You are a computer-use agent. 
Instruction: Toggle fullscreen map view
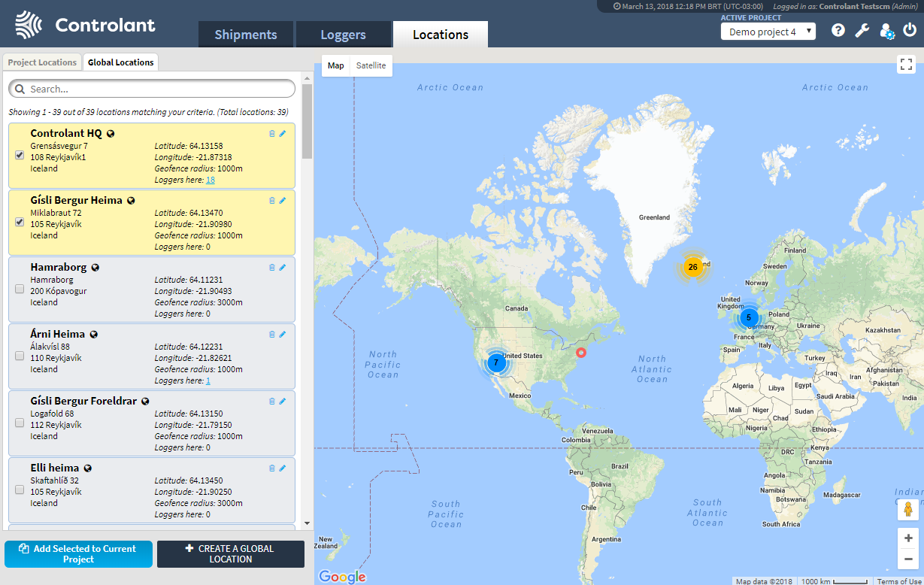pos(906,65)
